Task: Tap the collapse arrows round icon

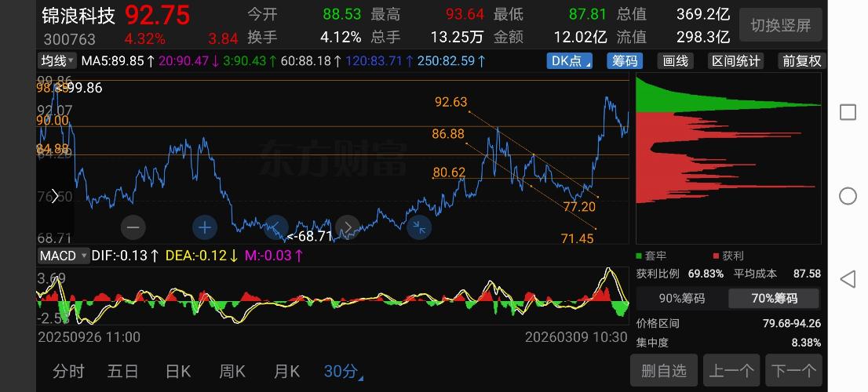Action: [x=419, y=227]
